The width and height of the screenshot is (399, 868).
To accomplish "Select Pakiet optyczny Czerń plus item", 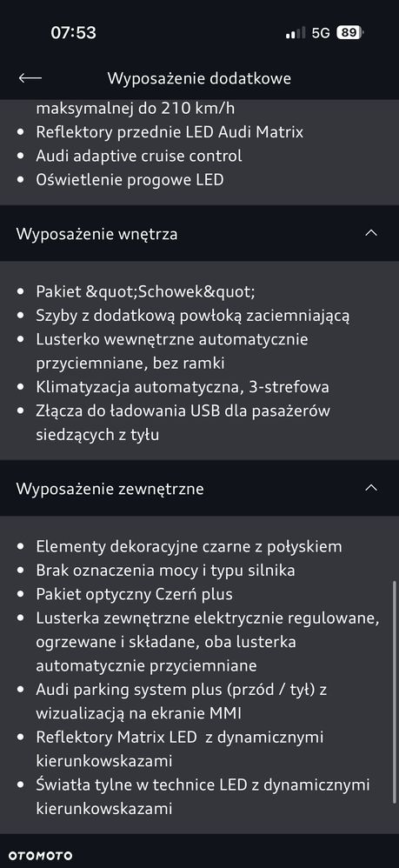I will pos(135,595).
